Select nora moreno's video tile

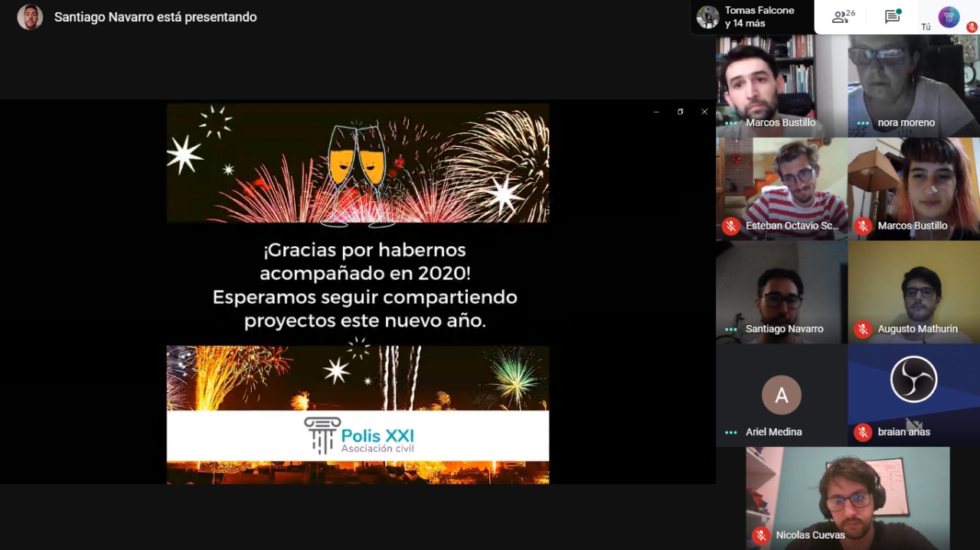913,86
